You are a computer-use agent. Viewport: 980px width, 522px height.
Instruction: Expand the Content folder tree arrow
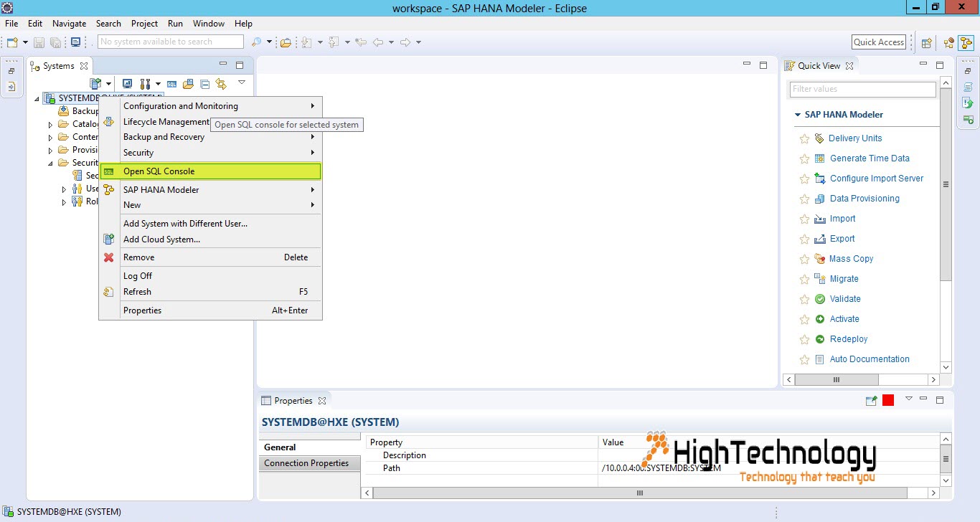[51, 138]
